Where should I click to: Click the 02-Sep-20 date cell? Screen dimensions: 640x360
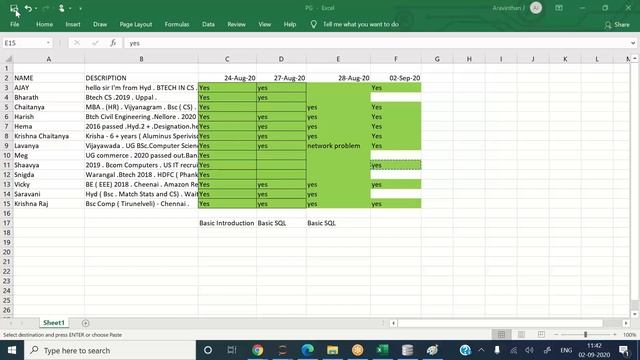396,78
